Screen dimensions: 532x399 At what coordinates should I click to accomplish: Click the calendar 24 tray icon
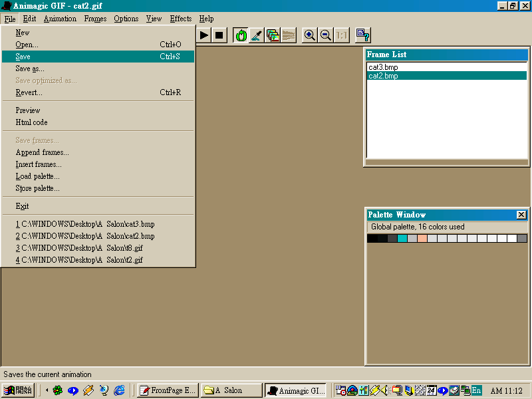(431, 390)
